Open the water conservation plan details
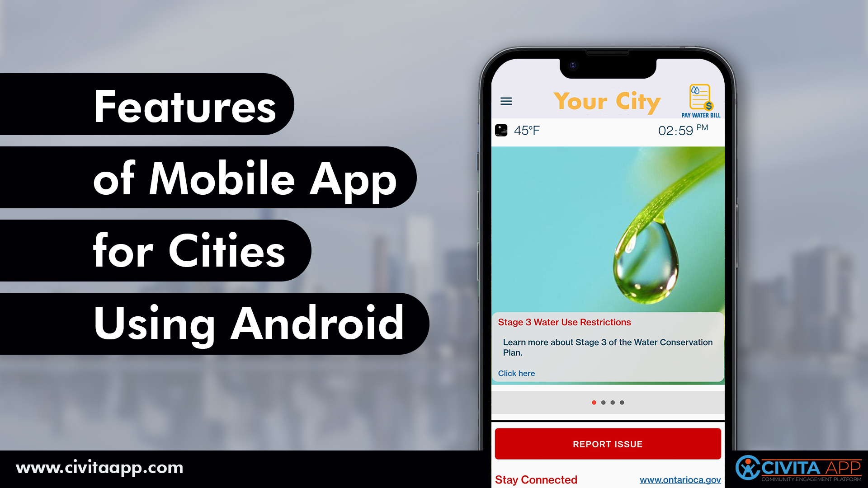This screenshot has height=488, width=868. 516,372
